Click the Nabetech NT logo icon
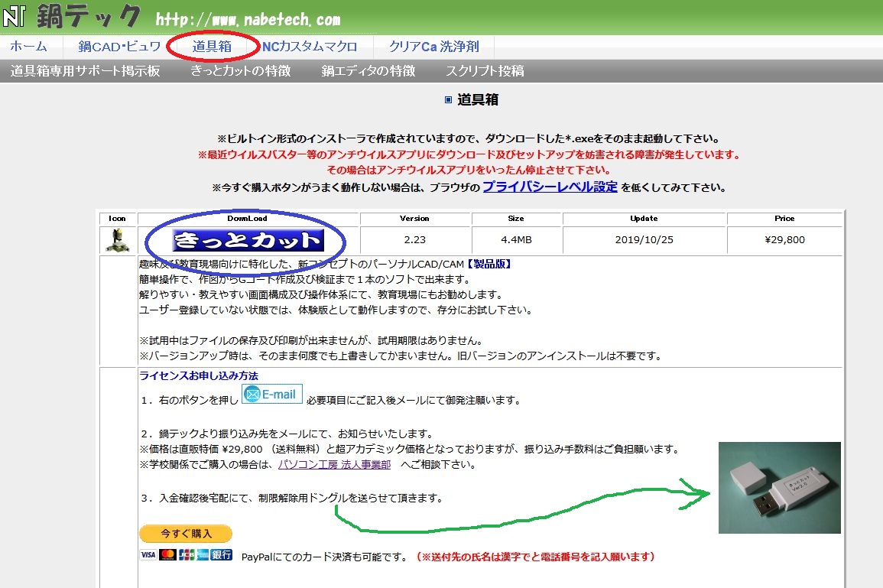This screenshot has width=883, height=588. pos(14,16)
